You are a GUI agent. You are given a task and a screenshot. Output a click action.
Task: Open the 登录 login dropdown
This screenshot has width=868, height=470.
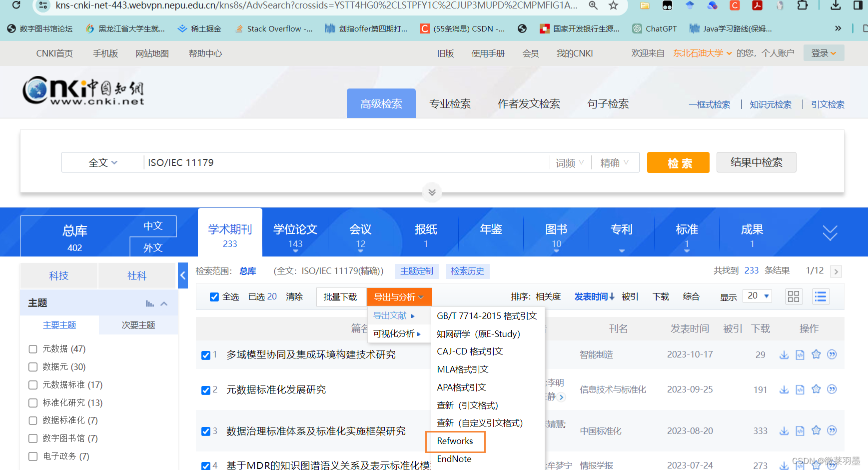824,53
